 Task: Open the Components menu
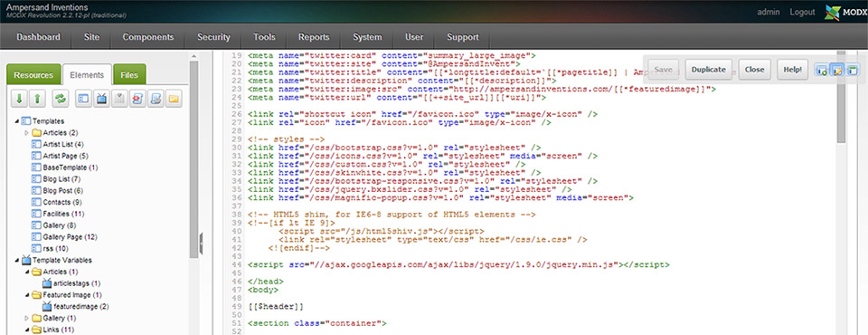148,37
